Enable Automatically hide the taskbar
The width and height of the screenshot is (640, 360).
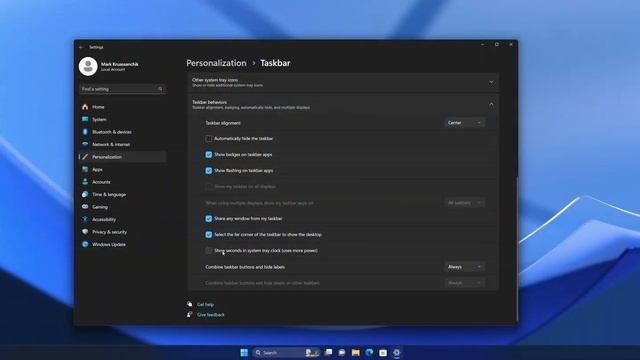209,139
